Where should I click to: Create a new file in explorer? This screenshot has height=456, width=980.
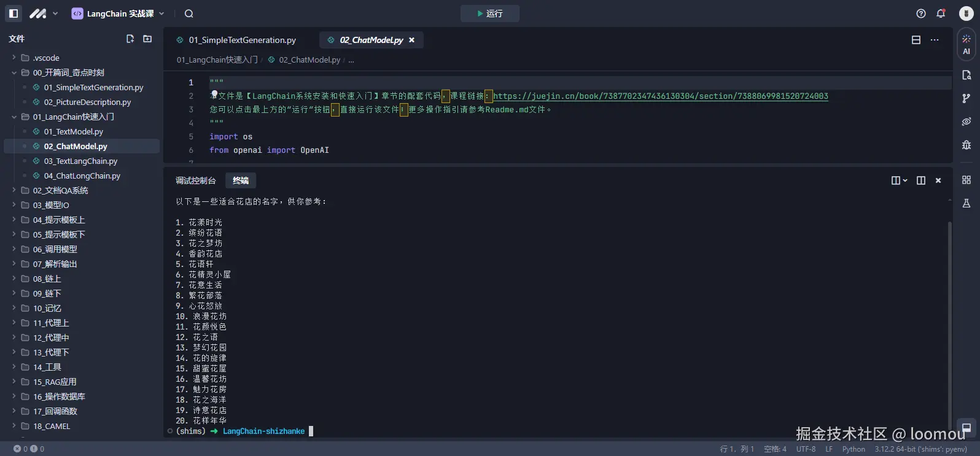point(130,39)
